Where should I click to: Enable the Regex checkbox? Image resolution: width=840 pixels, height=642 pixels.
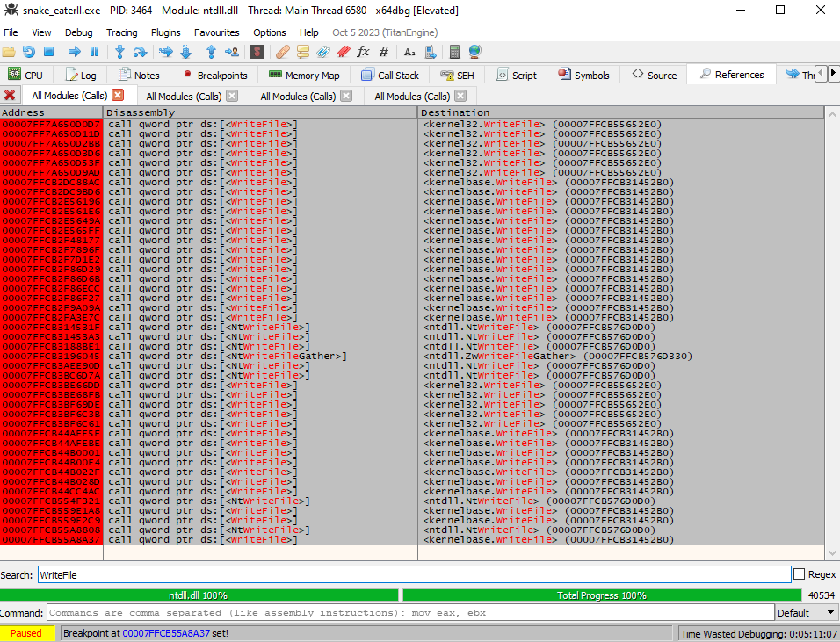point(800,574)
